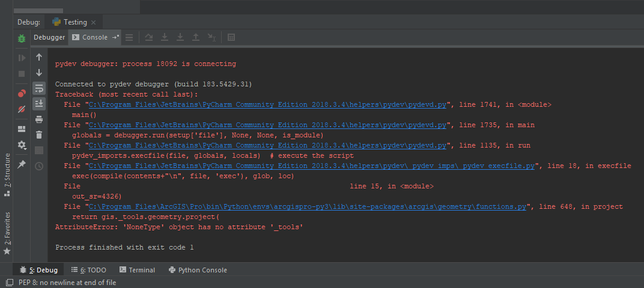Open View Breakpoints red circles icon
This screenshot has width=644, height=288.
click(x=22, y=94)
